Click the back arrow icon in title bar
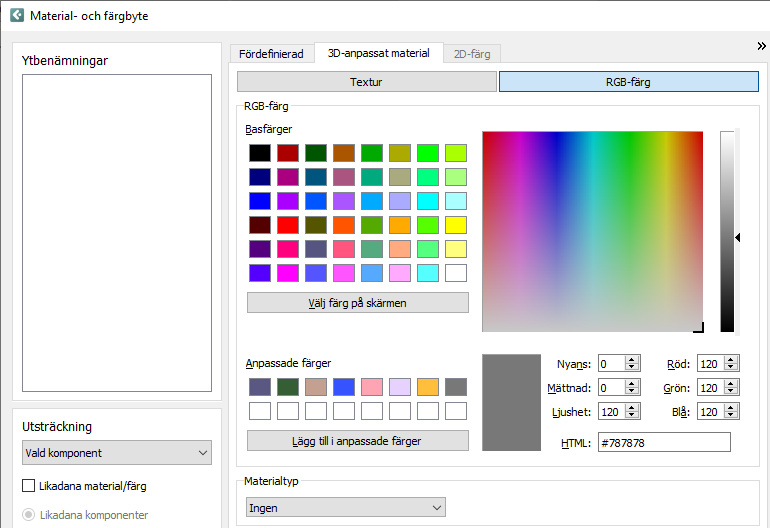The width and height of the screenshot is (770, 528). (x=16, y=16)
